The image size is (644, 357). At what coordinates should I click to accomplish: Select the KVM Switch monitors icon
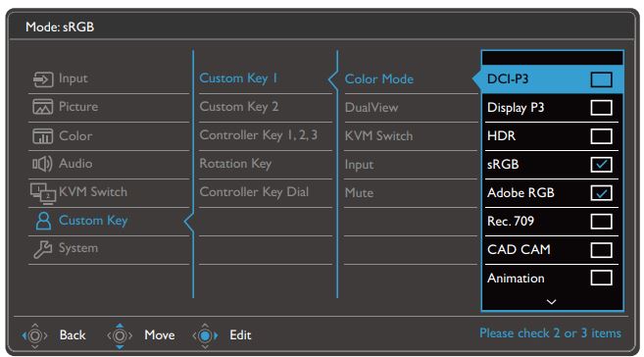point(43,192)
